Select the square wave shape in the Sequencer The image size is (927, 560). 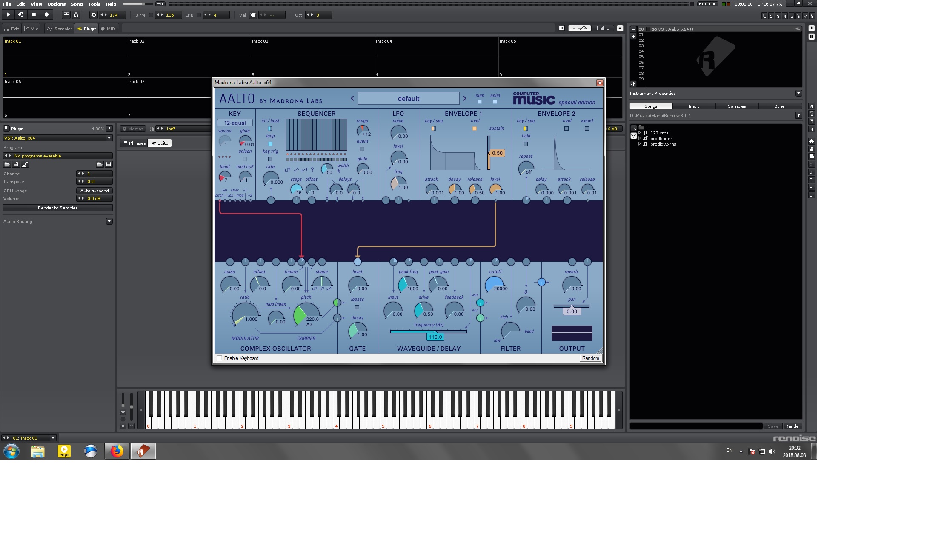288,170
